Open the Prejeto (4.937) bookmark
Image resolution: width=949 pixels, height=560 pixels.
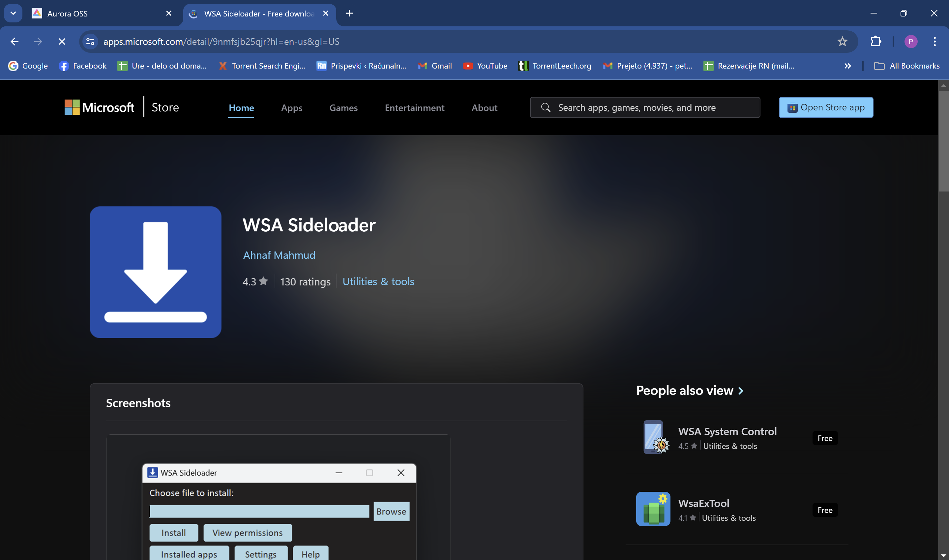pyautogui.click(x=647, y=66)
